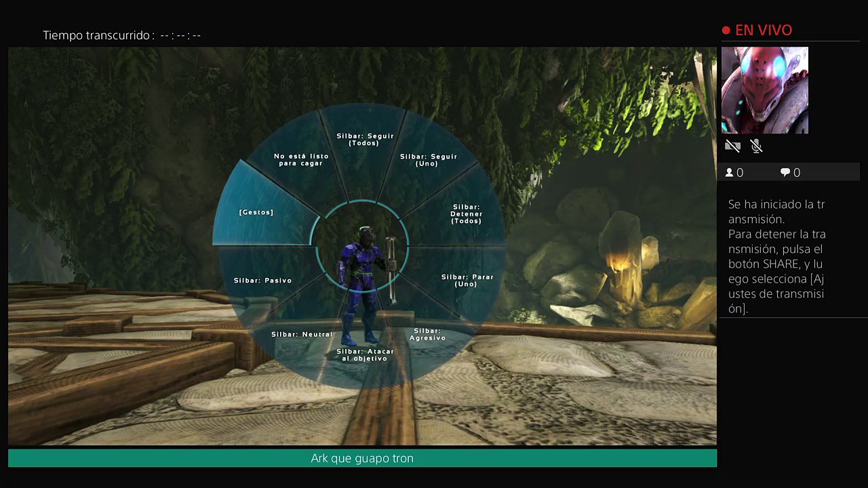
Task: Choose "Silbar: Seguir (Todos)" in wheel
Action: click(365, 140)
